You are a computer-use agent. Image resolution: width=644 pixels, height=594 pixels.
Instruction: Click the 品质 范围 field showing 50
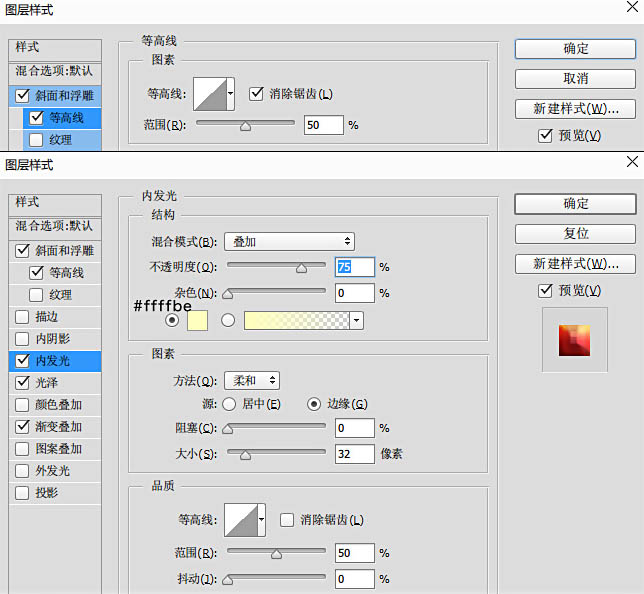(355, 553)
